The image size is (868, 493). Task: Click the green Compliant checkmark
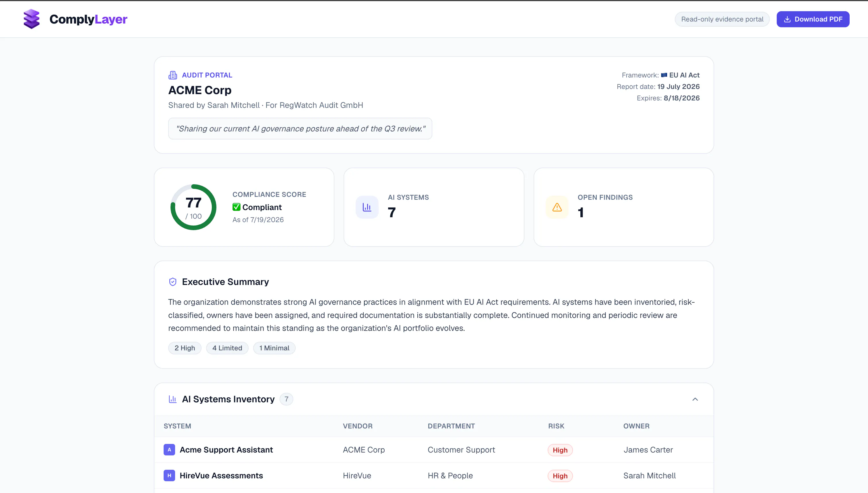pyautogui.click(x=237, y=207)
